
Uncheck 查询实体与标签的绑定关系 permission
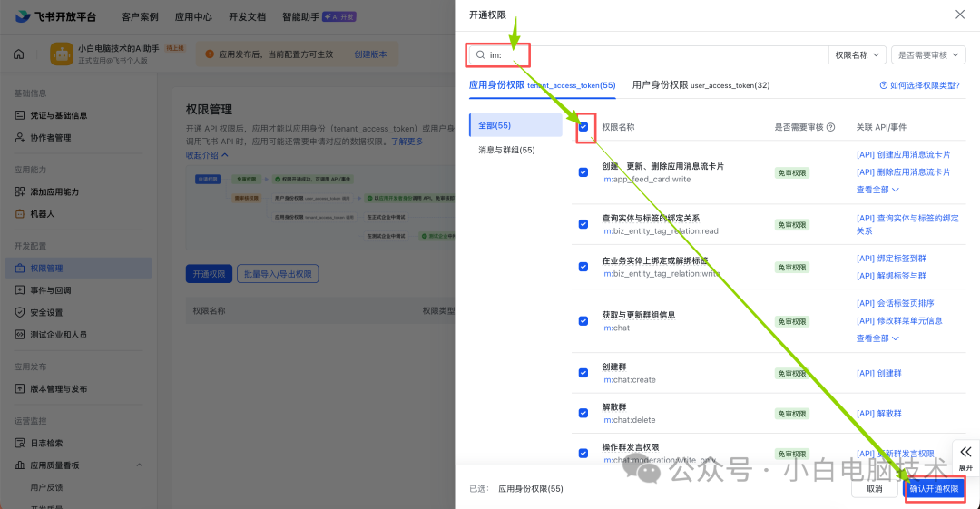click(x=583, y=224)
